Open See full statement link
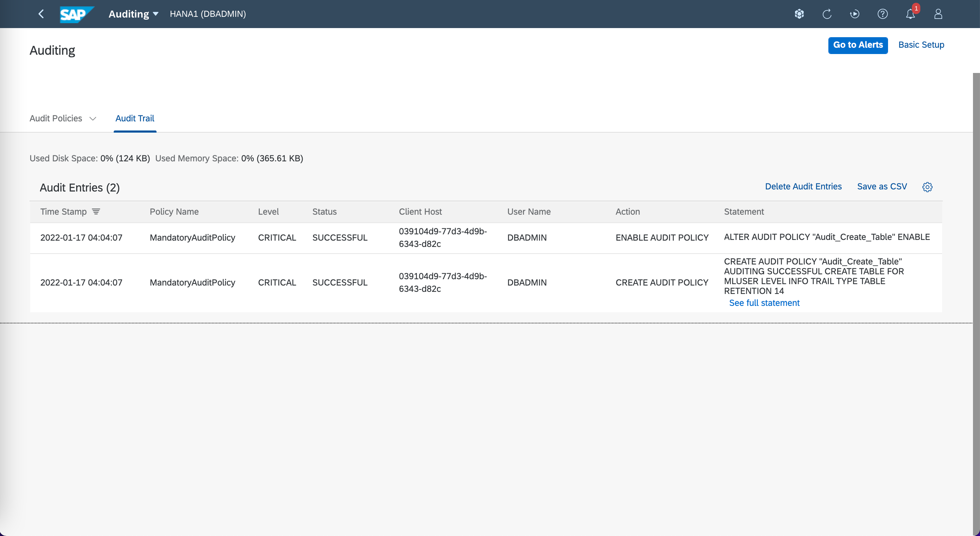The image size is (980, 536). [x=764, y=303]
